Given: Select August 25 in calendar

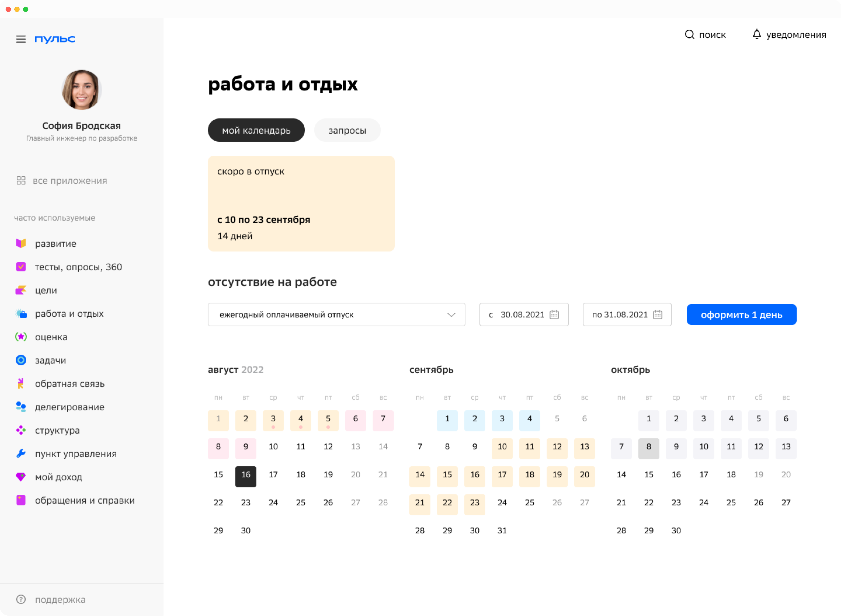Looking at the screenshot, I should coord(301,503).
